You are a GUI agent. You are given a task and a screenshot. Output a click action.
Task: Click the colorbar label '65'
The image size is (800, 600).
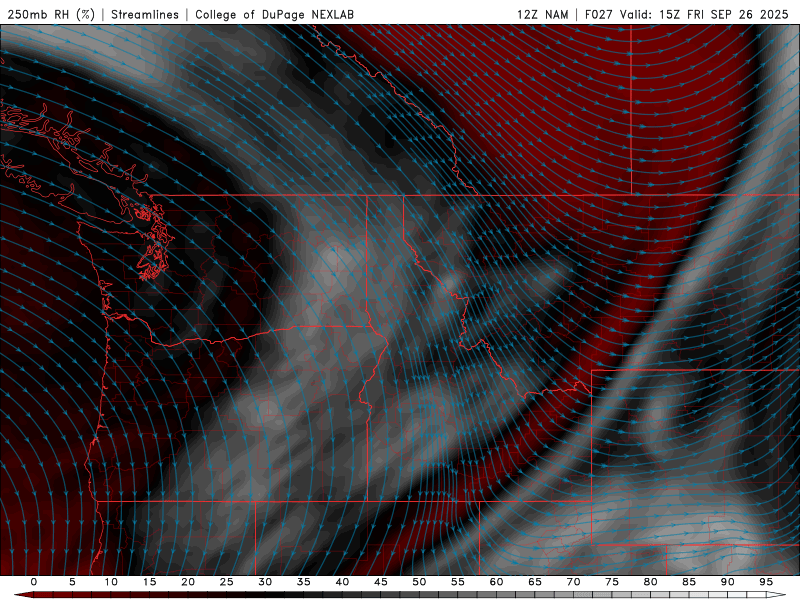(535, 582)
